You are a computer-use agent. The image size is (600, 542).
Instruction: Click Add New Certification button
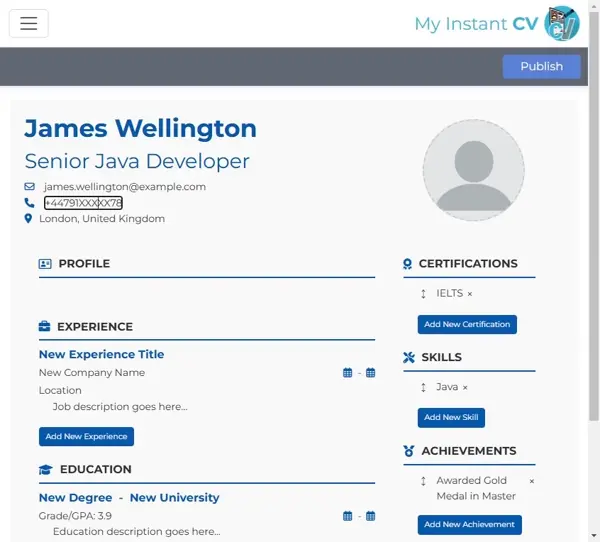coord(467,325)
